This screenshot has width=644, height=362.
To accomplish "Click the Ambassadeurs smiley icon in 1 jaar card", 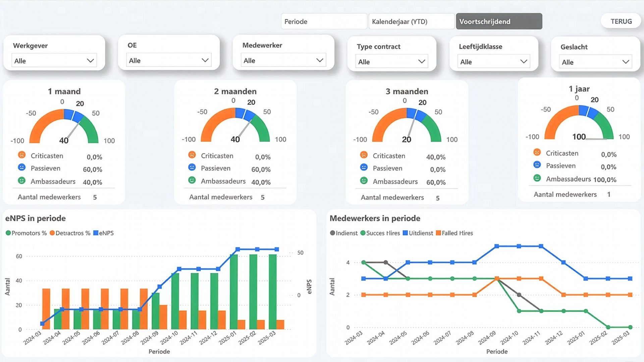I will 537,179.
